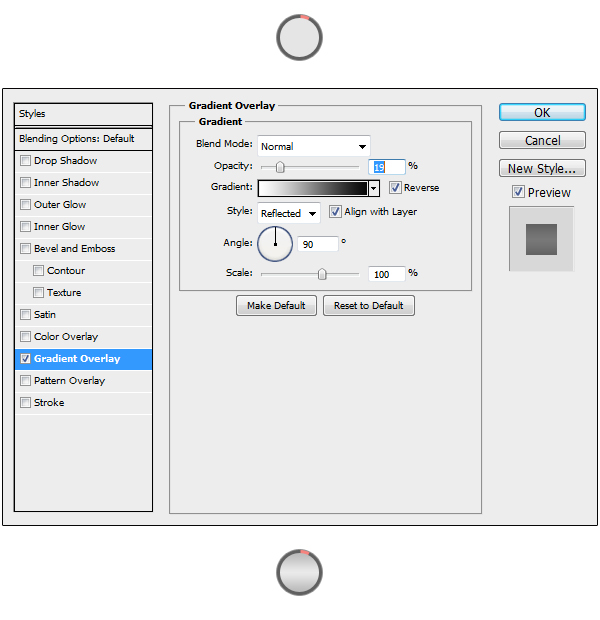Click the OK button
The height and width of the screenshot is (620, 600).
click(542, 113)
